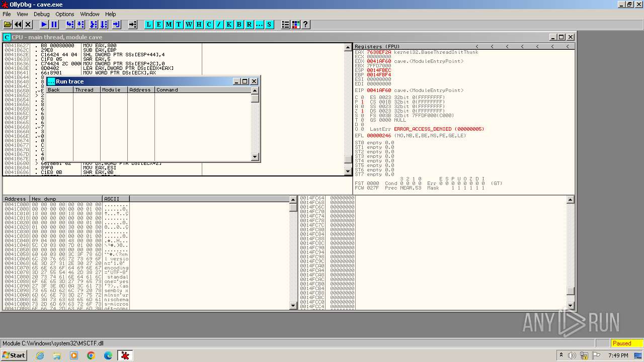The width and height of the screenshot is (644, 362).
Task: Click the Hex dump column header
Action: [66, 199]
